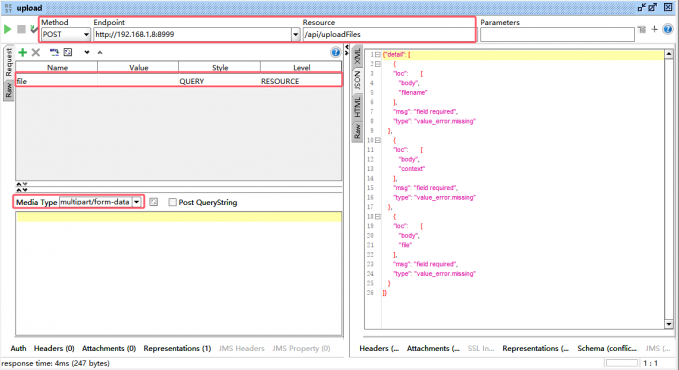Screen dimensions: 679x370
Task: Click the green submit request play button
Action: click(7, 29)
